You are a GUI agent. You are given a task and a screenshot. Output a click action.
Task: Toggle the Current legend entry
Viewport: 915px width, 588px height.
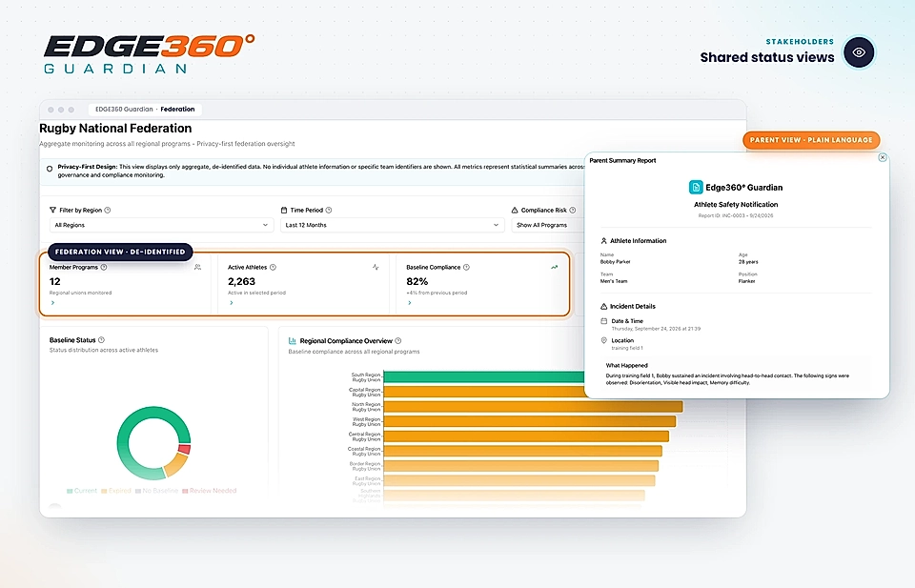[82, 491]
